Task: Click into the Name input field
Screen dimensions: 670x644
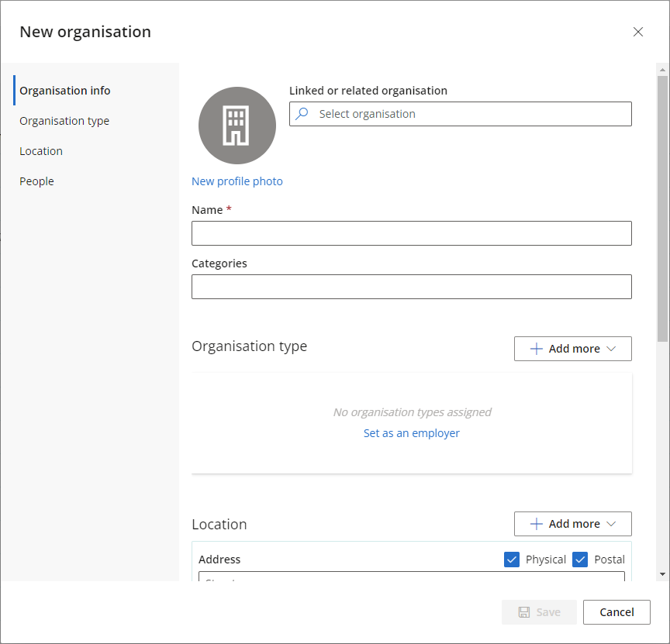Action: [412, 233]
